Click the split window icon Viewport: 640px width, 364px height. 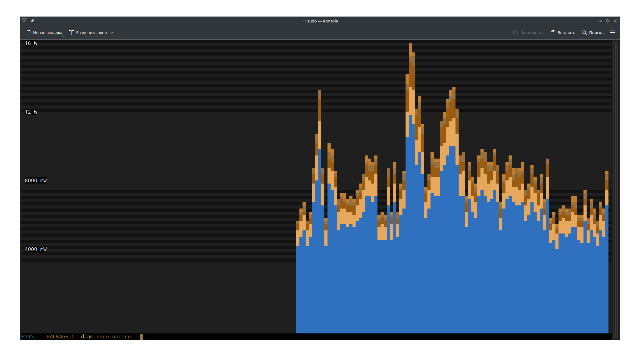click(x=71, y=32)
